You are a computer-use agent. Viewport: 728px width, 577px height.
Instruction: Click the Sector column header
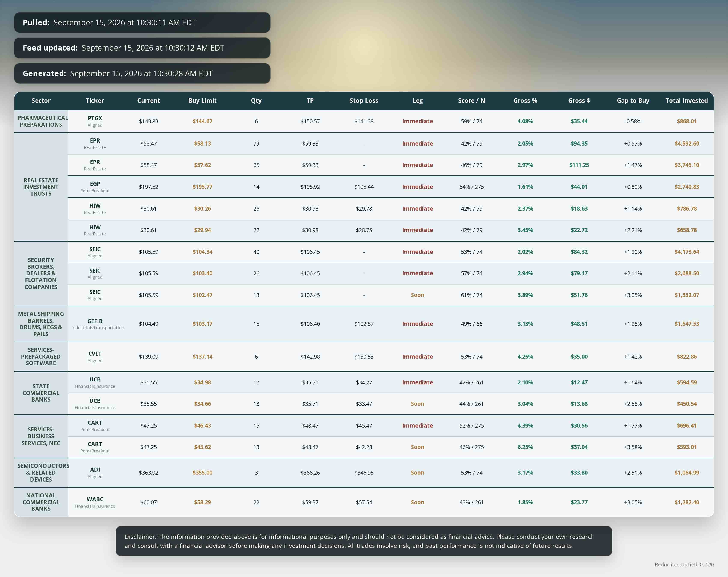[x=41, y=101]
